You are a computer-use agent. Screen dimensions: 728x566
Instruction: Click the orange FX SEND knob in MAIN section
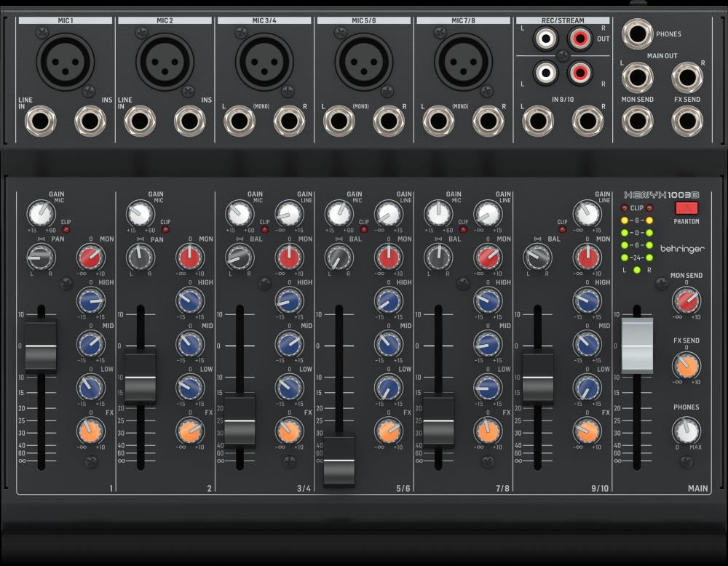(686, 364)
